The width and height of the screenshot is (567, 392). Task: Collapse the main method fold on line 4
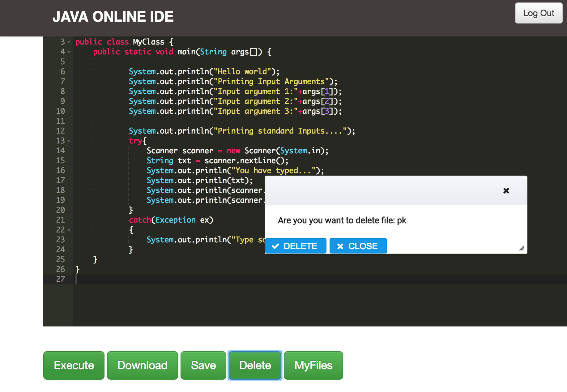(69, 52)
